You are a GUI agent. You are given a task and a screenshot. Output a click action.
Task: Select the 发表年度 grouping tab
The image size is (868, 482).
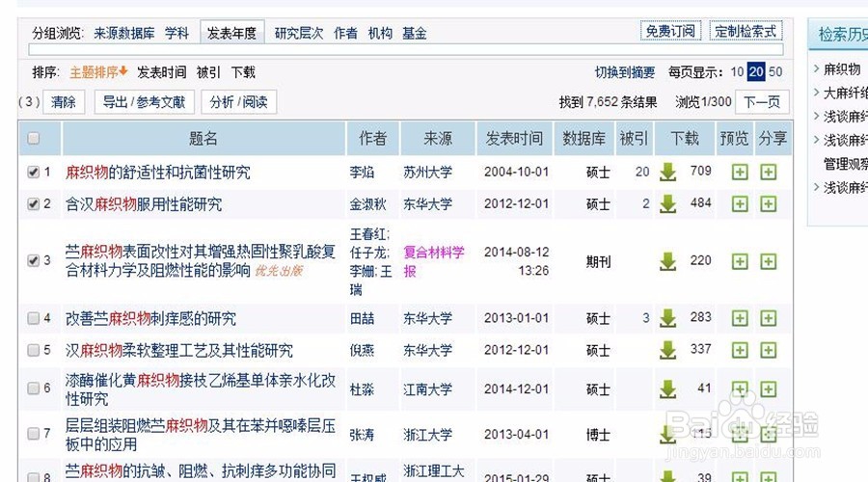231,33
